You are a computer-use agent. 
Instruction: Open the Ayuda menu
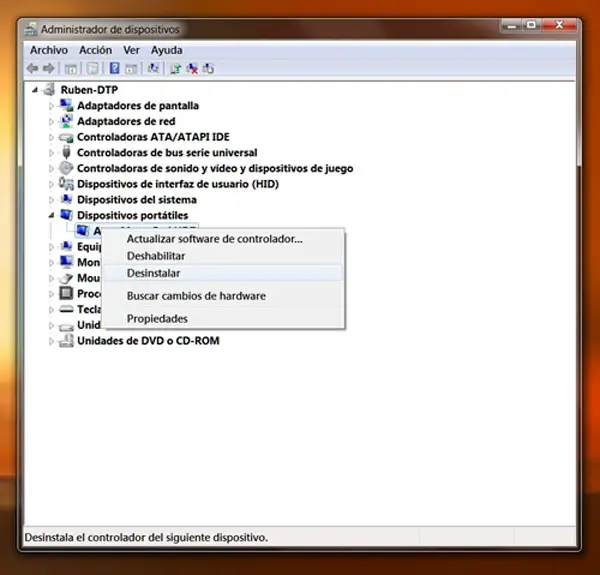pyautogui.click(x=166, y=50)
